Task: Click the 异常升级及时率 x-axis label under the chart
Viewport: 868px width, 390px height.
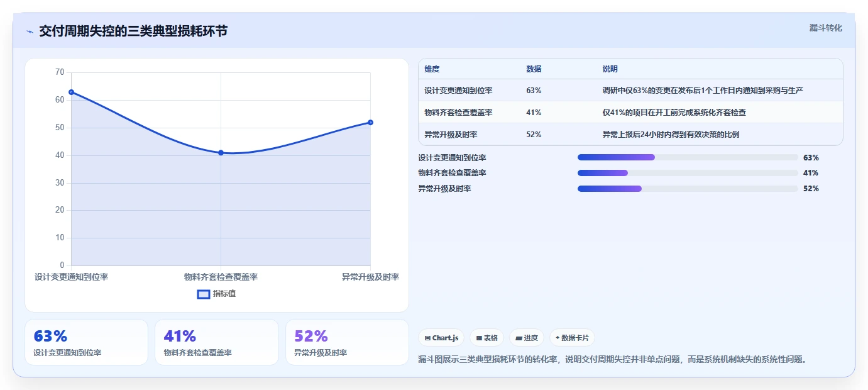Action: (x=370, y=277)
